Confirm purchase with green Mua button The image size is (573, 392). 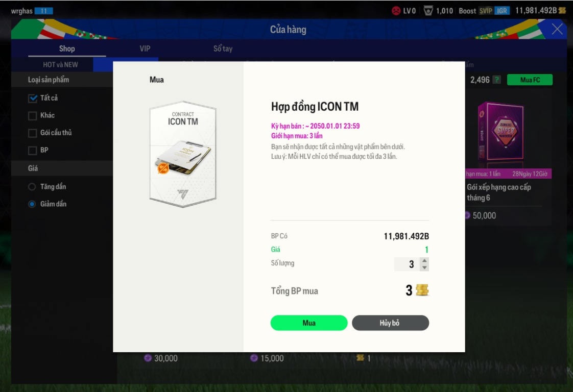(x=309, y=323)
